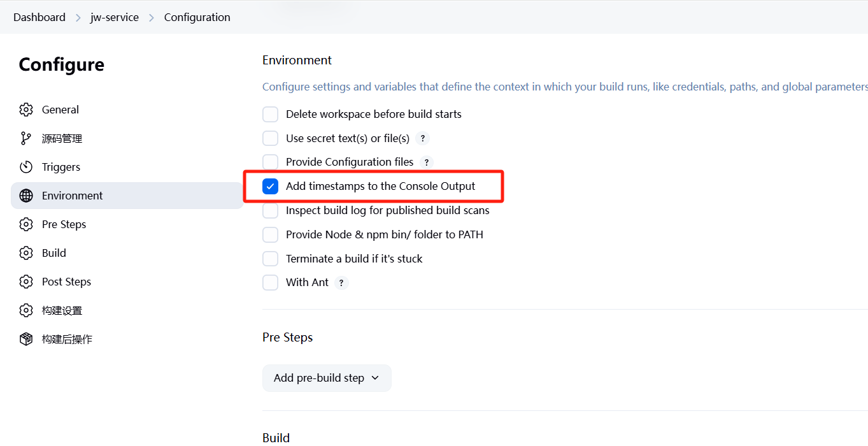Show help for With Ant option
The image size is (868, 446).
tap(341, 283)
